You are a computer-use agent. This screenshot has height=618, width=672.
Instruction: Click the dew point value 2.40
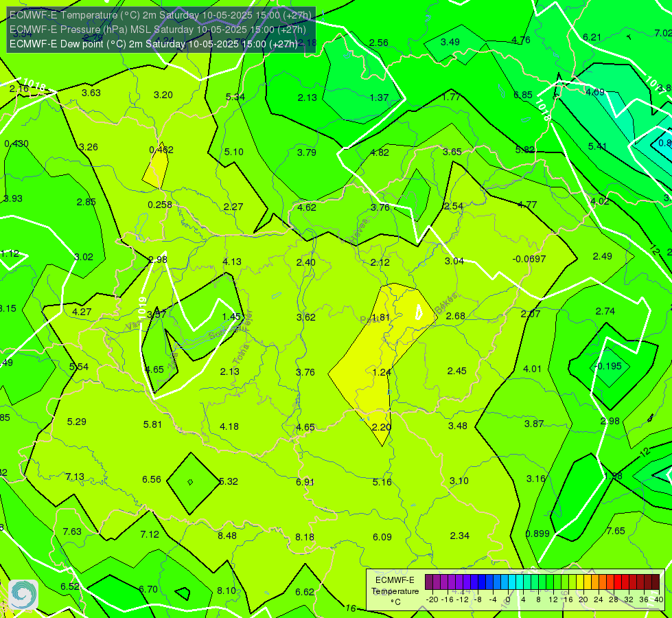point(306,262)
